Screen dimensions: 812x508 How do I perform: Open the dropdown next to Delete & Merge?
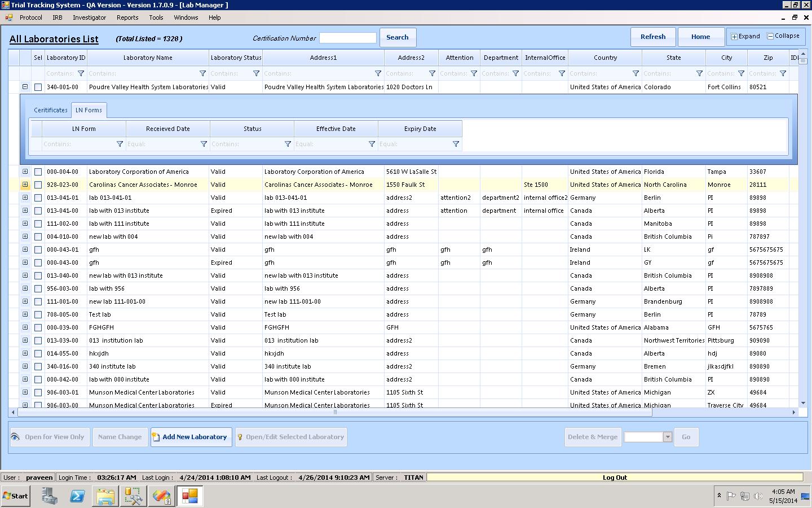[668, 437]
